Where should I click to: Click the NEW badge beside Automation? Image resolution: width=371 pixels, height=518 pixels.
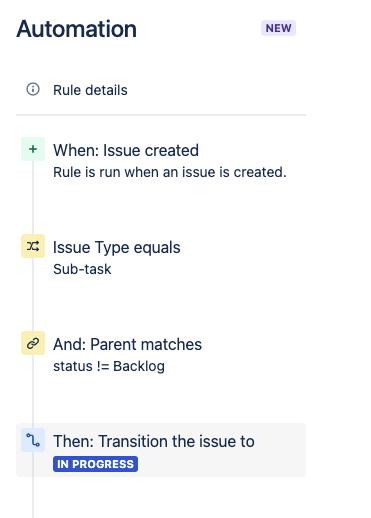click(278, 28)
